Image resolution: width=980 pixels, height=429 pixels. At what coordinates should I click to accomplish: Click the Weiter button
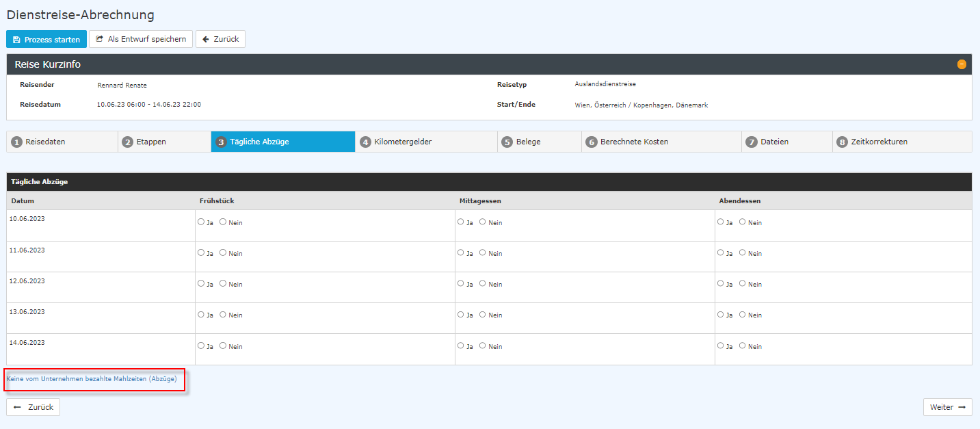pos(947,407)
